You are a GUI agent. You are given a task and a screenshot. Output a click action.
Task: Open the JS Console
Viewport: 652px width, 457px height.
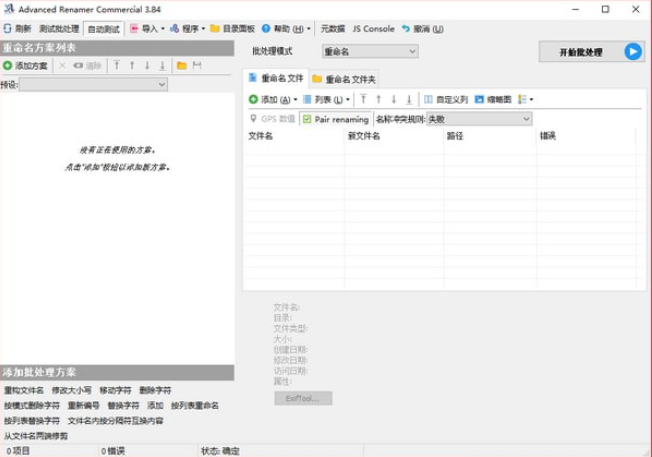coord(373,29)
